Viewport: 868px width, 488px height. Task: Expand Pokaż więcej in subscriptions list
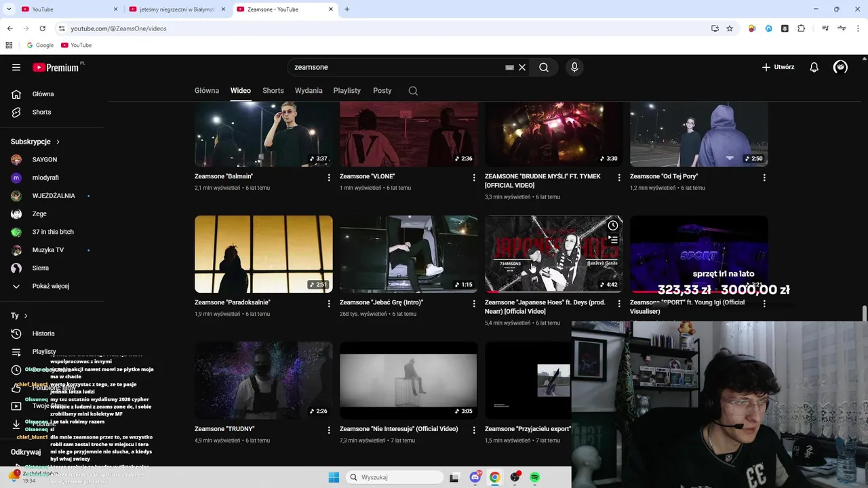[x=52, y=286]
